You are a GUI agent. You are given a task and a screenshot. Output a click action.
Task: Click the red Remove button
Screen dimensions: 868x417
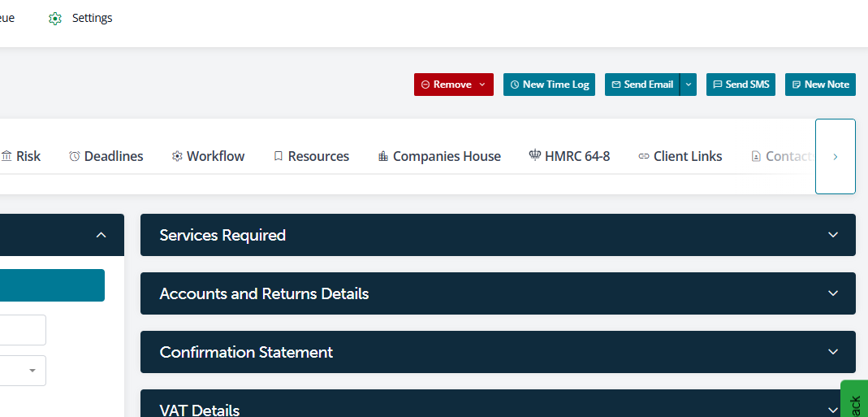(453, 85)
